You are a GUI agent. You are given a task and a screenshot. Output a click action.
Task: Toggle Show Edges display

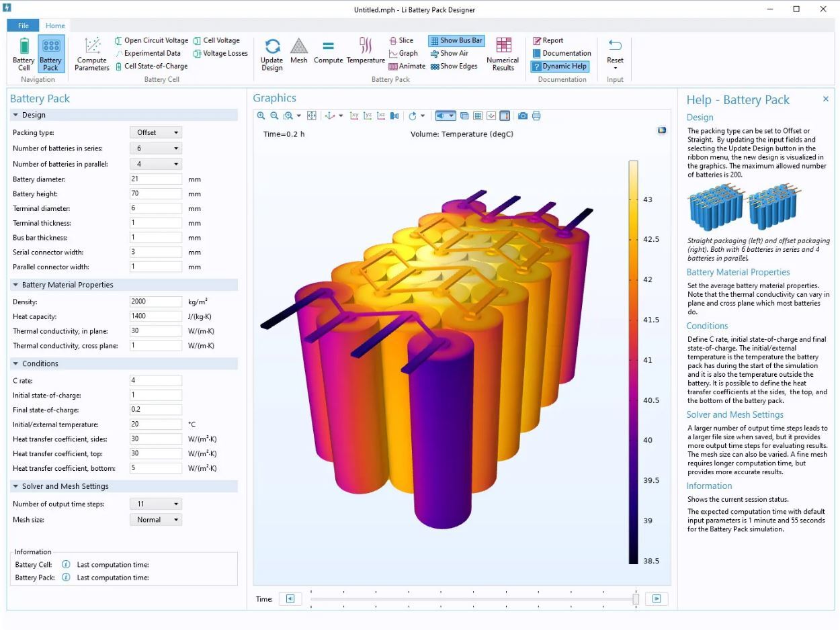[x=454, y=66]
